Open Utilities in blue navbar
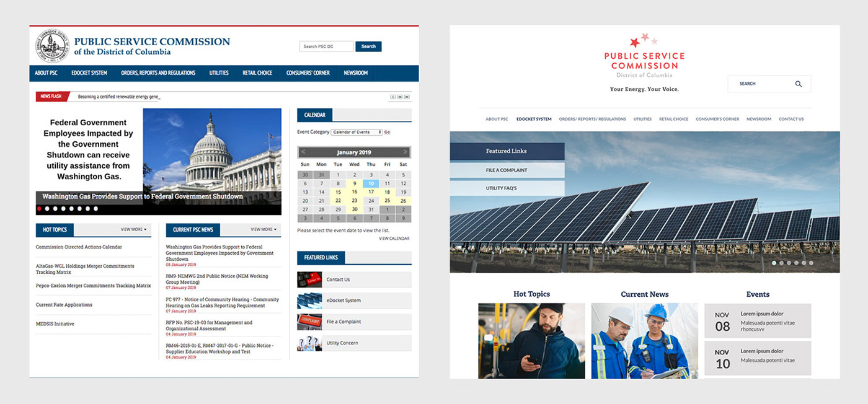The width and height of the screenshot is (868, 404). click(x=219, y=73)
